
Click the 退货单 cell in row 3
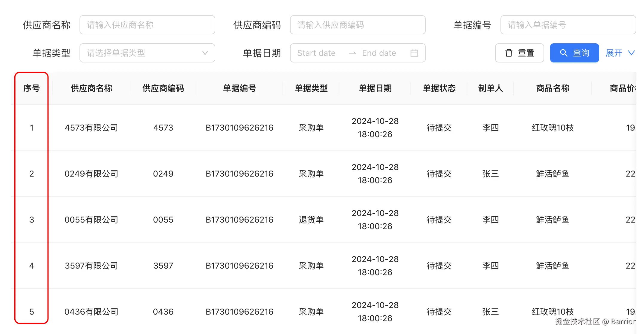pyautogui.click(x=311, y=220)
